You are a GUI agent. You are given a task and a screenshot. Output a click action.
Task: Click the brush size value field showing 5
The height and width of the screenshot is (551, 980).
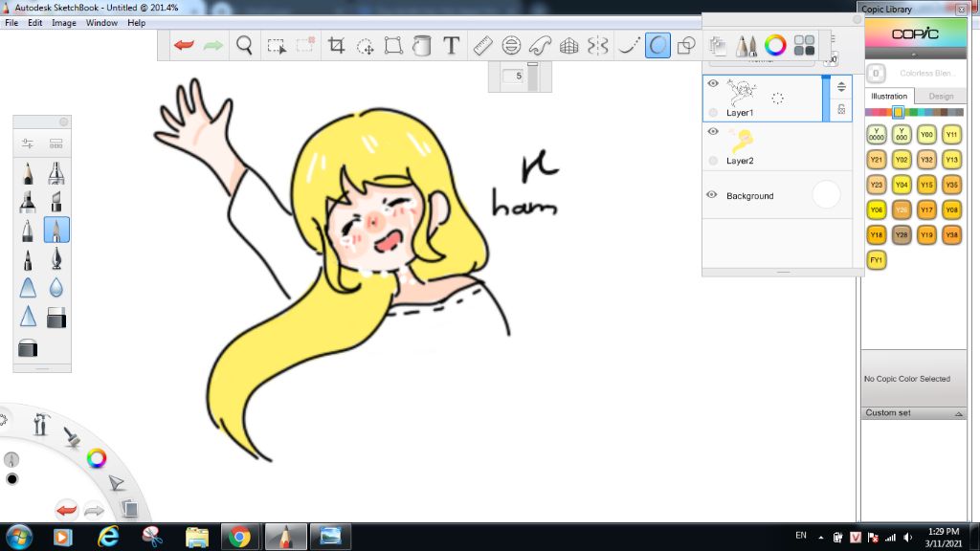[515, 77]
